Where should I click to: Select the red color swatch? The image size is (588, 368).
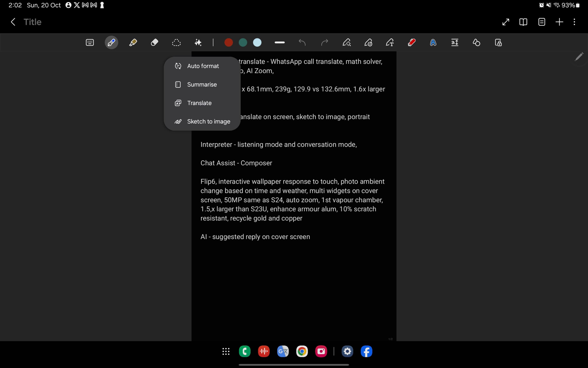tap(228, 42)
